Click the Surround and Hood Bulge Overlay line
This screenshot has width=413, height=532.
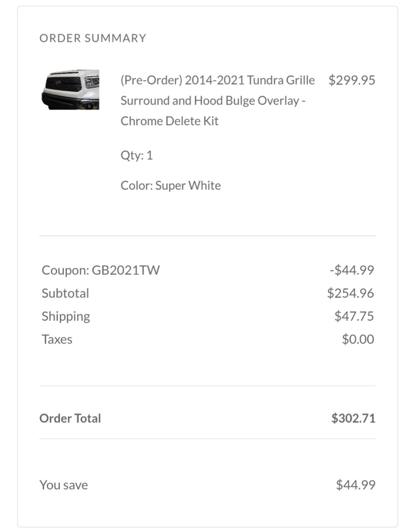tap(213, 101)
